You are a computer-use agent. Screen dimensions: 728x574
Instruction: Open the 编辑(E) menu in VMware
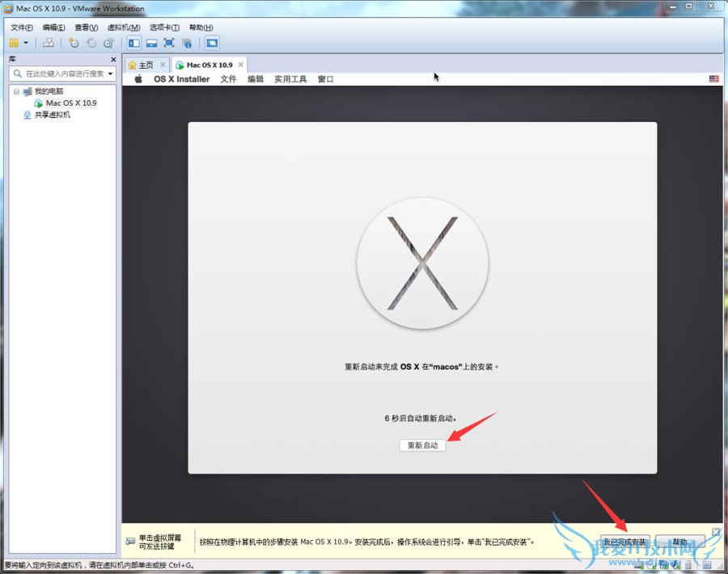(x=53, y=27)
